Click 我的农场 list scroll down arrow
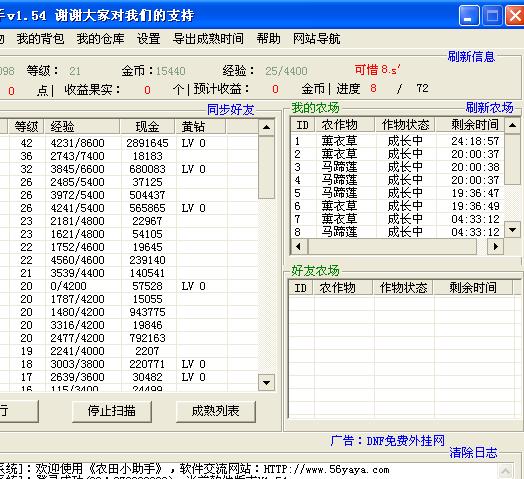The image size is (524, 479). coord(512,230)
